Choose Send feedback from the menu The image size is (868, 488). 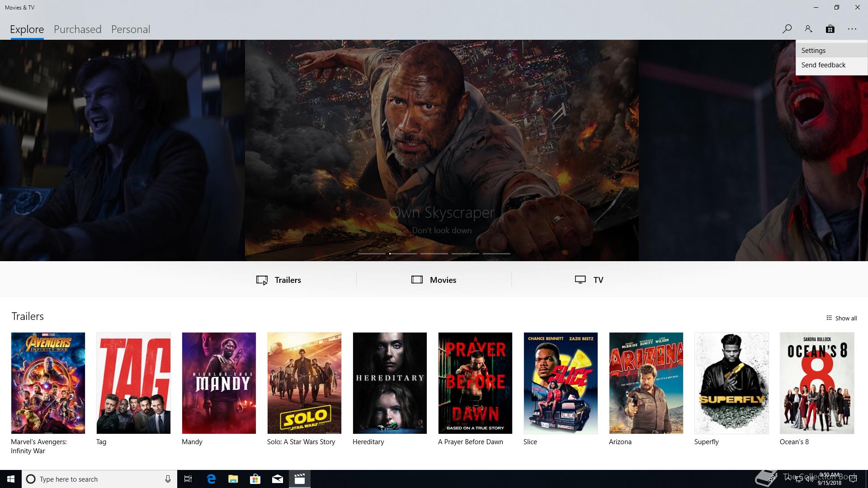(x=831, y=65)
